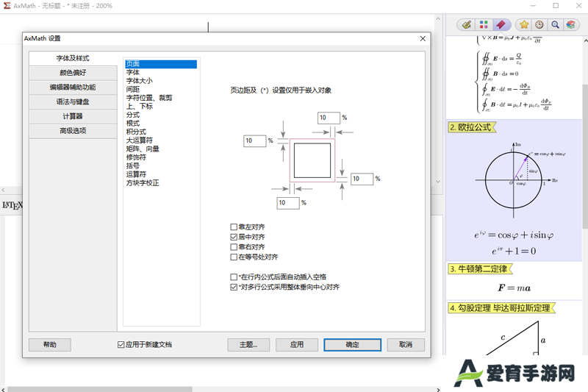Click the magnifier search icon
Screen dimensions: 588x392
[555, 25]
